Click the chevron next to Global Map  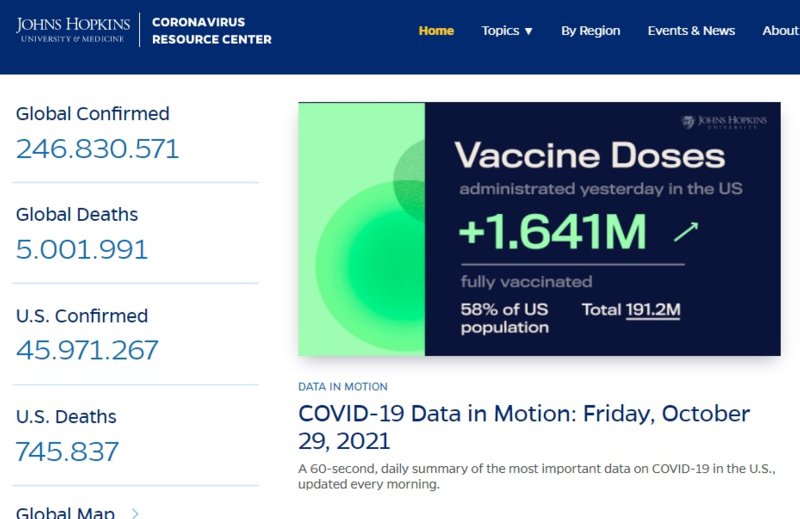[x=135, y=513]
